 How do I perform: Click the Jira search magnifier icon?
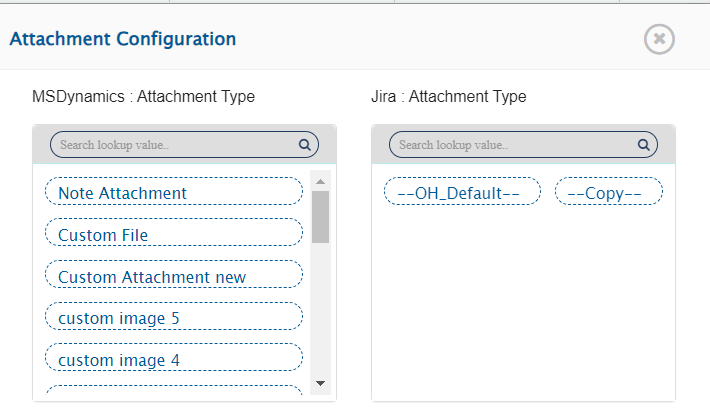tap(644, 145)
